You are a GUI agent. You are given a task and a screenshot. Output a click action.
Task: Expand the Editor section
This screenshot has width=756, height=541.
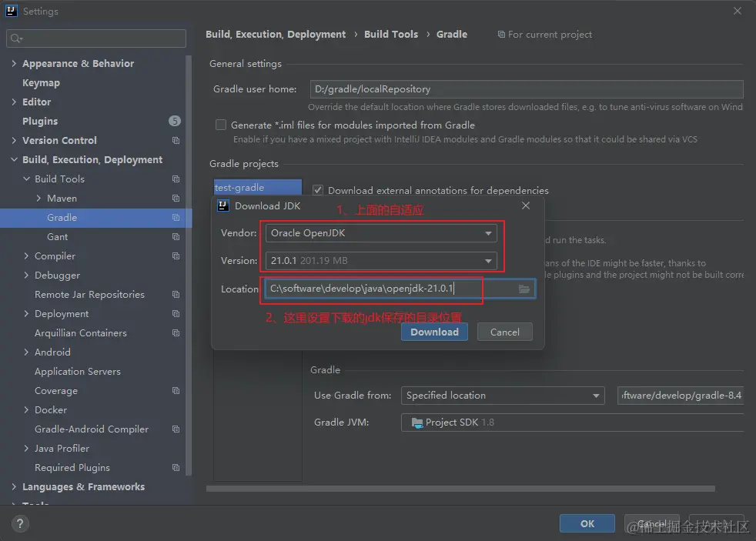point(14,102)
